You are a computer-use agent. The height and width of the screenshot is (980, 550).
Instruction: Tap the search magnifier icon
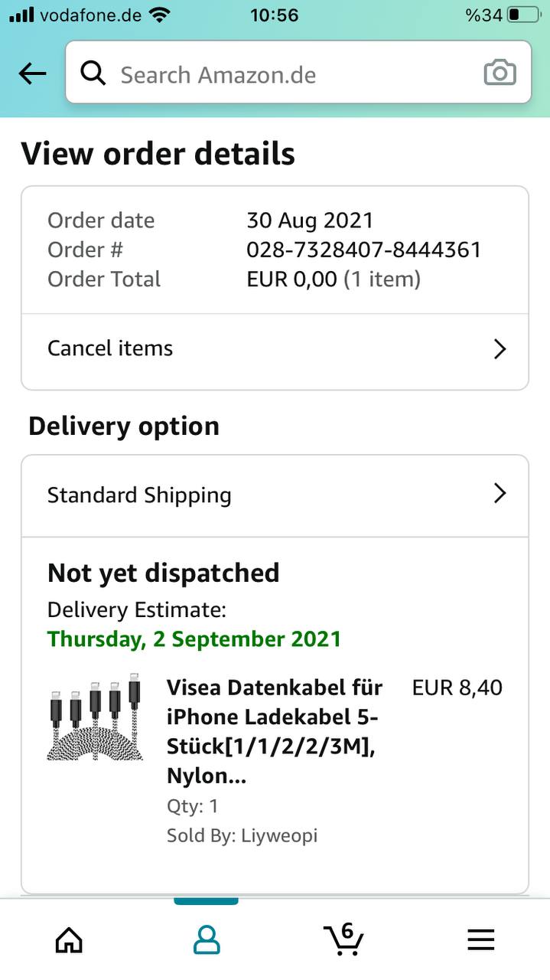pyautogui.click(x=93, y=74)
